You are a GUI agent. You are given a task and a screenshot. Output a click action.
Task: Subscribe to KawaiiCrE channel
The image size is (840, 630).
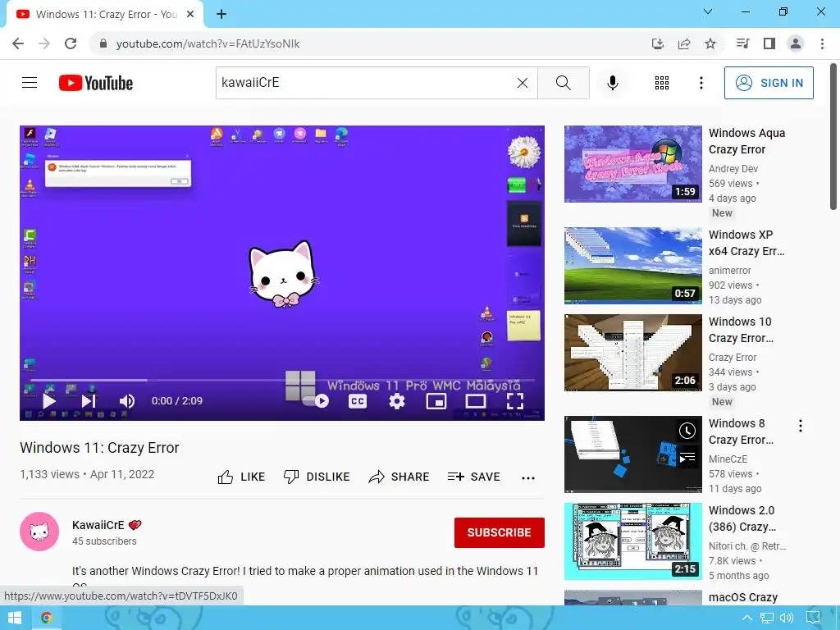pyautogui.click(x=500, y=532)
